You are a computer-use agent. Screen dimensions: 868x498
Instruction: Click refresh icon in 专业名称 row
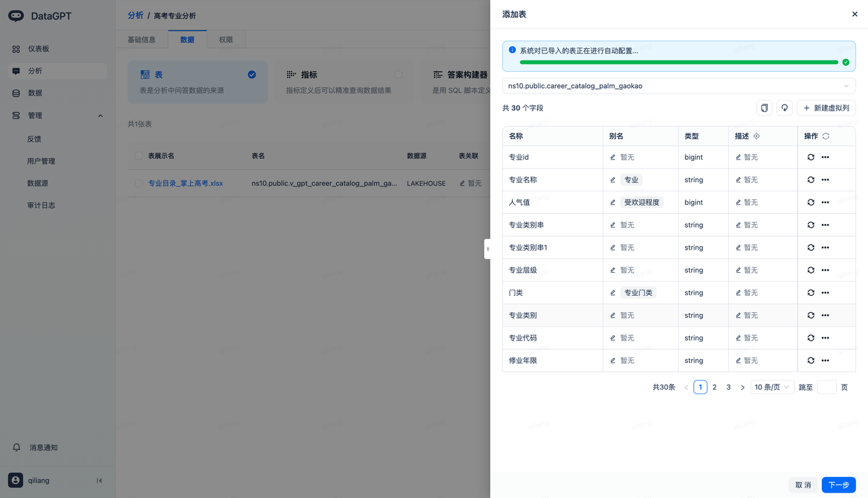810,180
